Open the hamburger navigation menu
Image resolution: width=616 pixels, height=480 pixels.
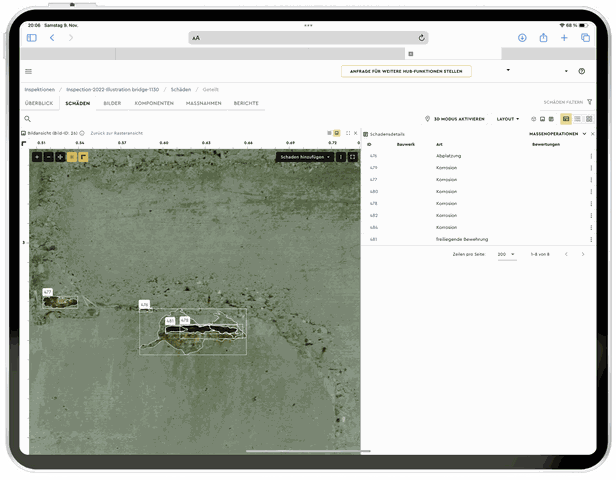point(28,71)
